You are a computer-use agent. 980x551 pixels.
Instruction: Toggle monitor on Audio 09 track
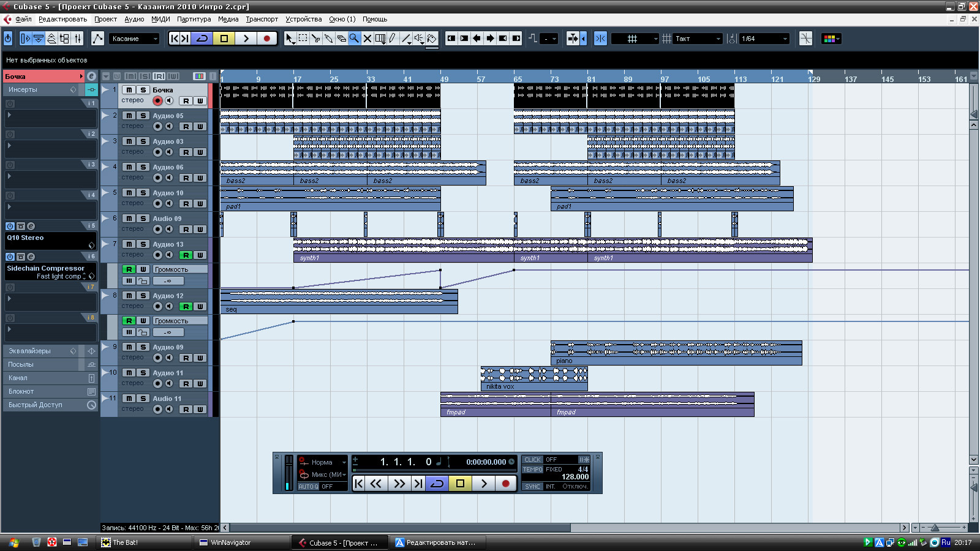coord(169,229)
